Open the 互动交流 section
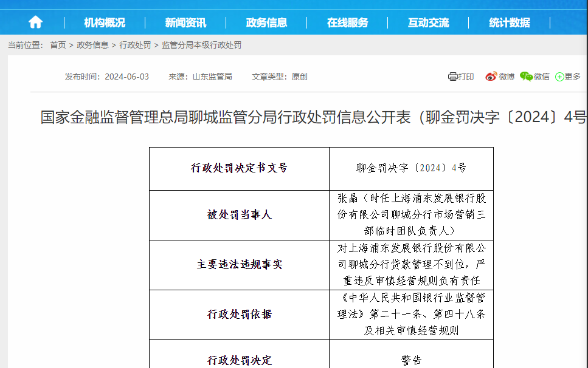The height and width of the screenshot is (368, 588). tap(428, 22)
